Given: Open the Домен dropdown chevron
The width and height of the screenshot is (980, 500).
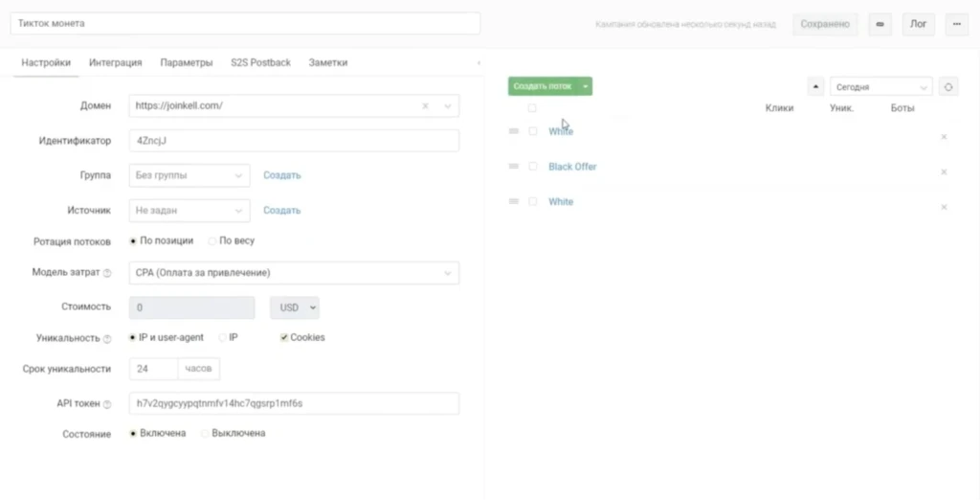Looking at the screenshot, I should [x=448, y=105].
